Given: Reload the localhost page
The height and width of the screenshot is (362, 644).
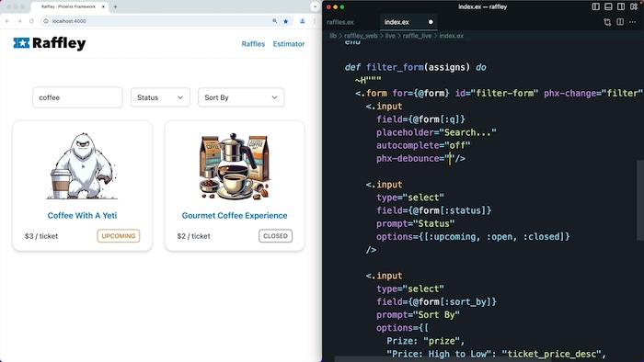Looking at the screenshot, I should pyautogui.click(x=31, y=21).
